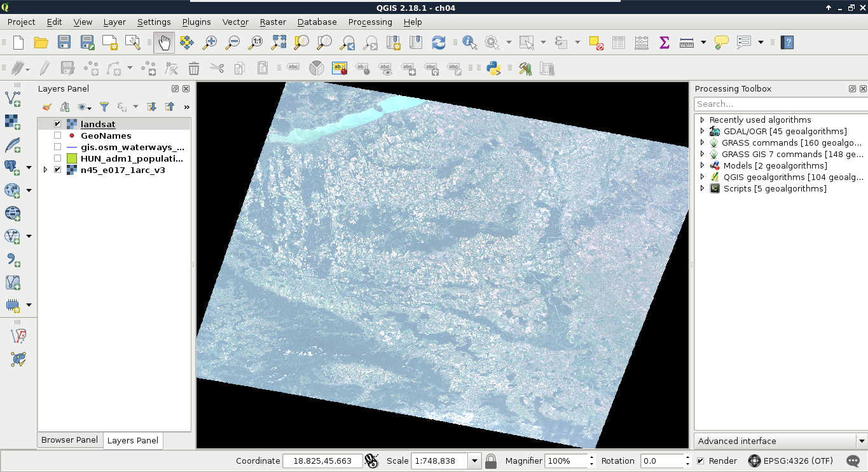Open the Python console icon
The image size is (868, 472).
coord(493,68)
